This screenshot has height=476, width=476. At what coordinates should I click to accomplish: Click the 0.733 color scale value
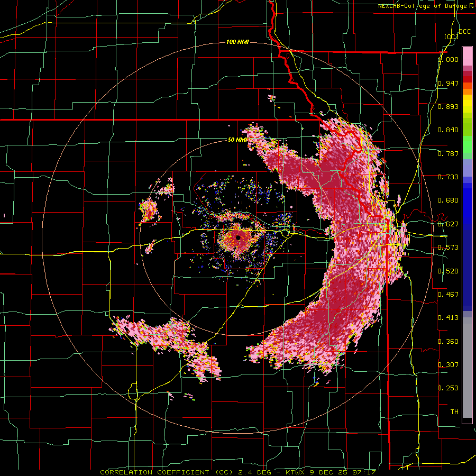tap(448, 177)
